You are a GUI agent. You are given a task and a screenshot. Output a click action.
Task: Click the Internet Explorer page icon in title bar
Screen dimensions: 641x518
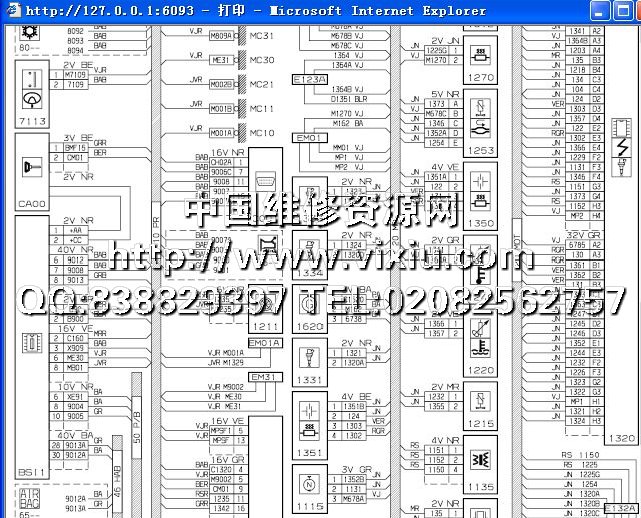click(11, 11)
